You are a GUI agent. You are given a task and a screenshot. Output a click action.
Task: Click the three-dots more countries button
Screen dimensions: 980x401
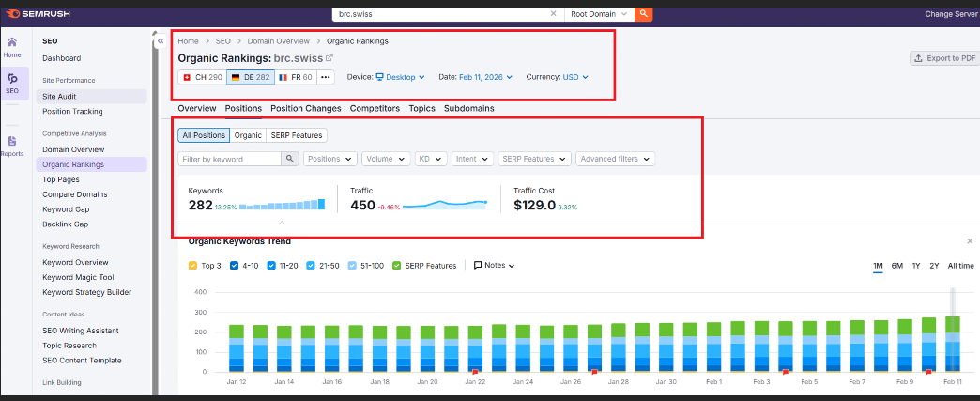(x=326, y=77)
